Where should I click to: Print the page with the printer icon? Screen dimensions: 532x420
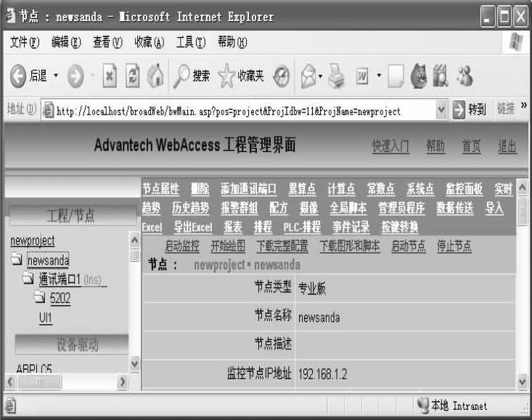coord(336,76)
